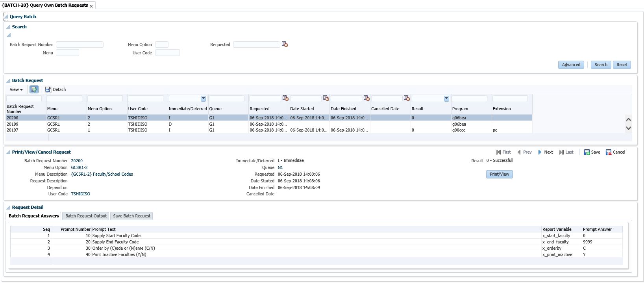The width and height of the screenshot is (644, 284).
Task: Go to Next record
Action: [545, 152]
